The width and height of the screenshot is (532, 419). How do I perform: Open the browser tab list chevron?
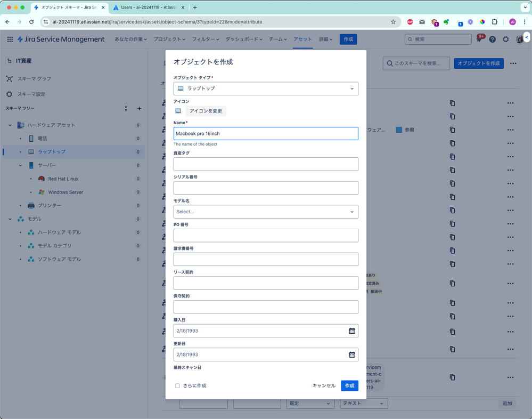click(525, 7)
